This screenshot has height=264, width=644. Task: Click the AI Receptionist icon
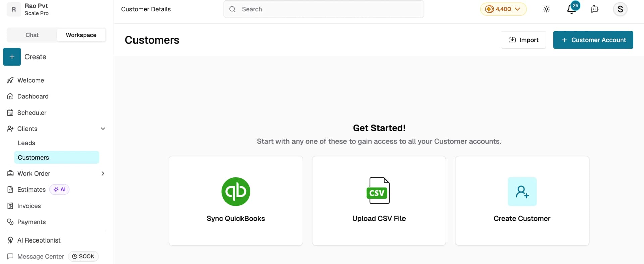click(x=10, y=240)
